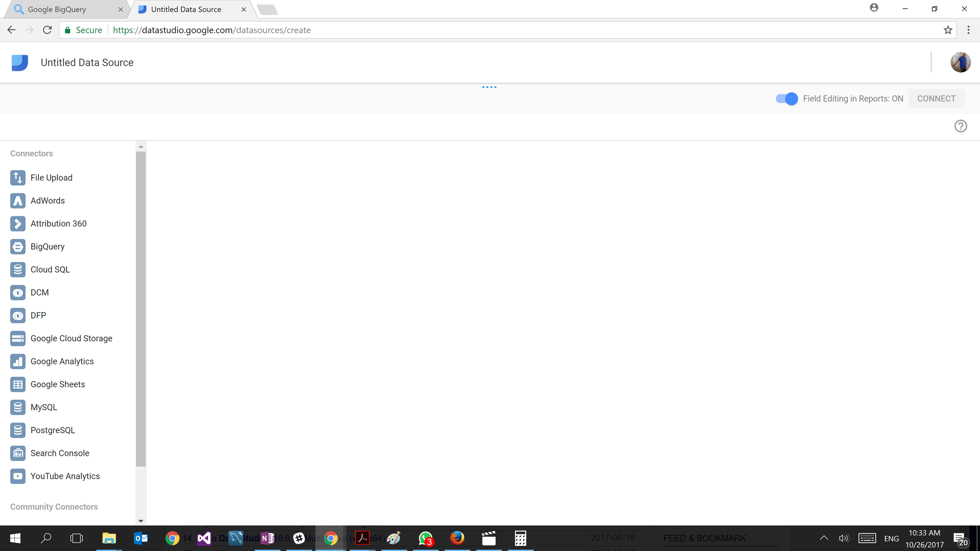The image size is (980, 551).
Task: Click the browser address bar URL
Action: click(212, 30)
